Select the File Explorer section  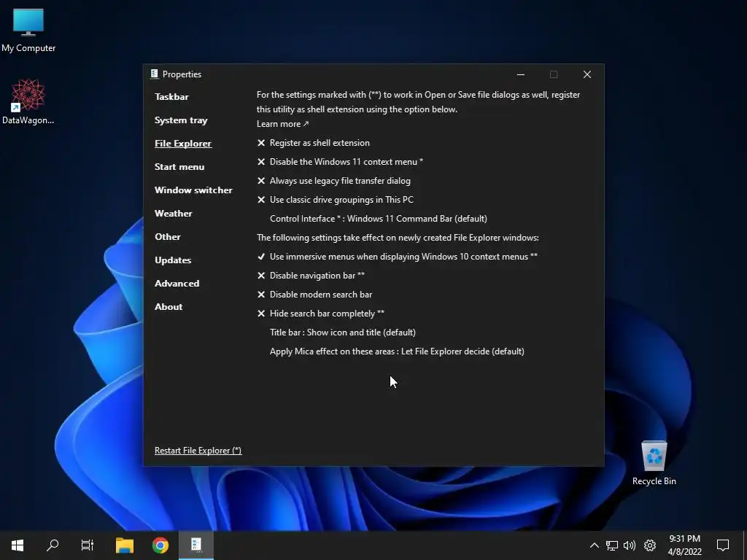click(x=183, y=144)
